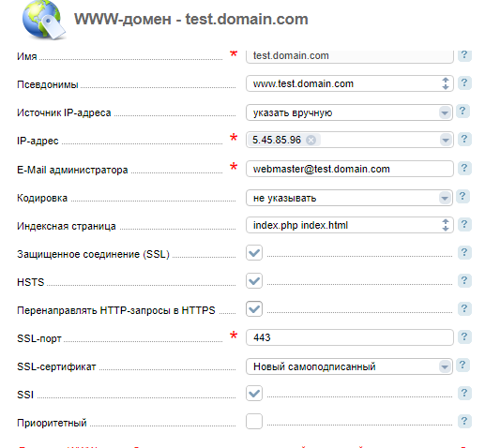Click help icon next to Кодировка
The width and height of the screenshot is (485, 448).
pyautogui.click(x=462, y=197)
